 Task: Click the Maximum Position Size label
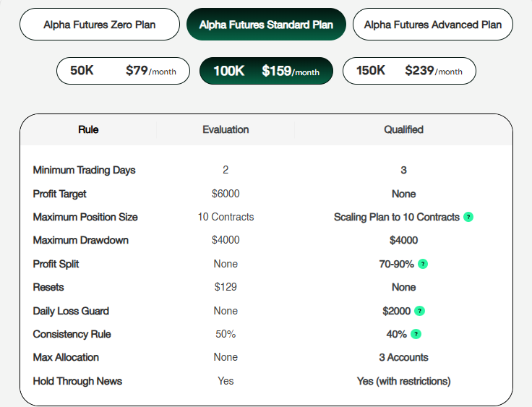coord(85,217)
